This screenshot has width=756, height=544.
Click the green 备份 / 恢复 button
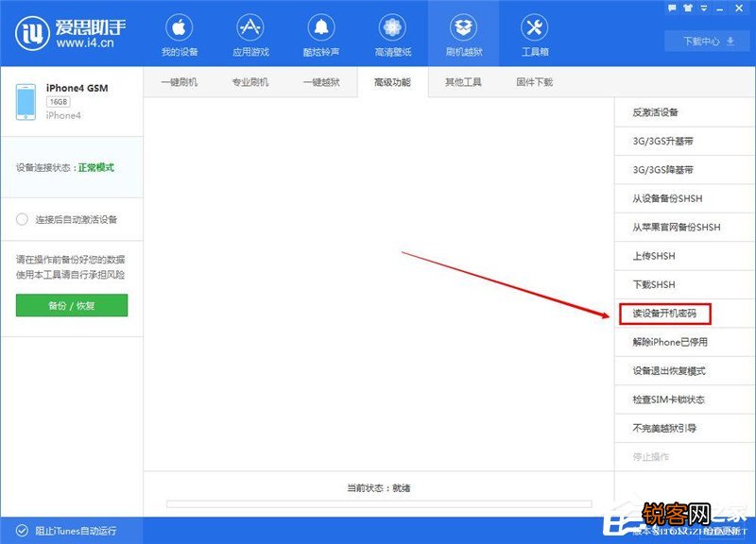point(72,305)
